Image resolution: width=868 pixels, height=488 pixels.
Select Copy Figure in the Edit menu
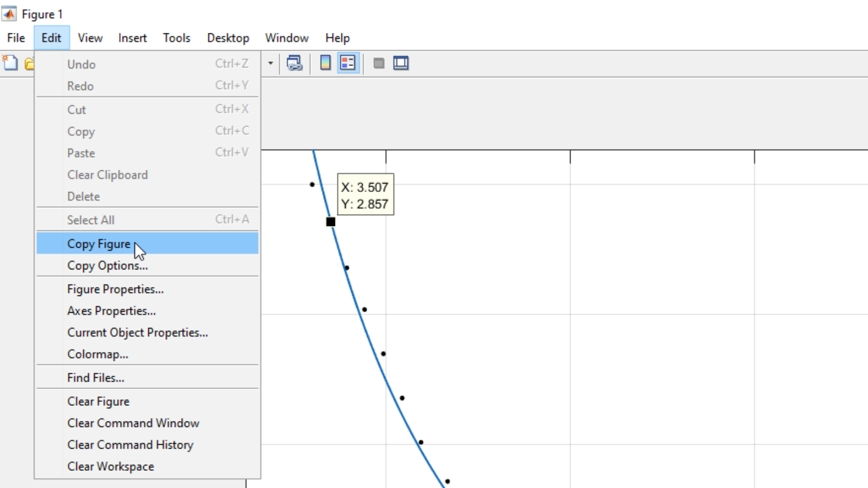(99, 244)
